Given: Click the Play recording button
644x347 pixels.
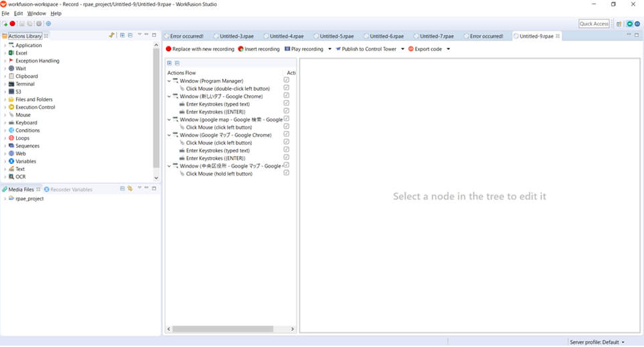Looking at the screenshot, I should coord(304,49).
